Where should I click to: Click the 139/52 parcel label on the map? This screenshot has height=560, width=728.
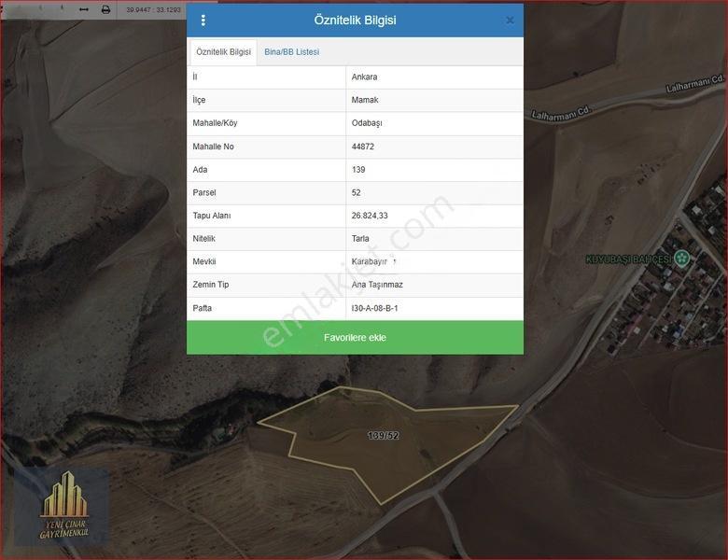point(383,436)
